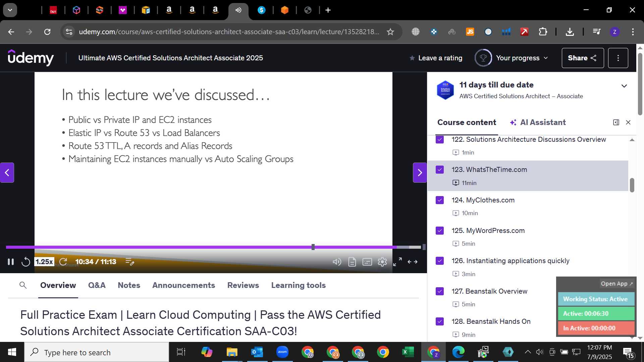The width and height of the screenshot is (644, 362).
Task: Click the course list scrollbar thumb
Action: (x=632, y=185)
